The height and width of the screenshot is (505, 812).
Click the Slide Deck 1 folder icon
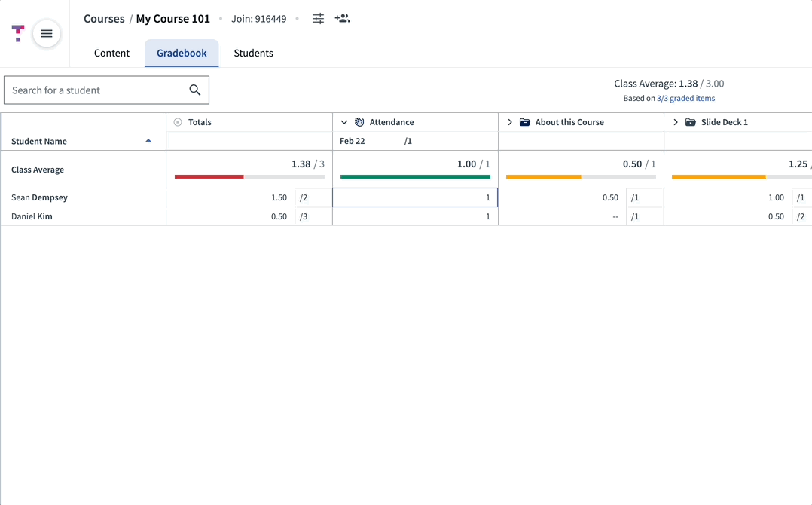click(690, 122)
